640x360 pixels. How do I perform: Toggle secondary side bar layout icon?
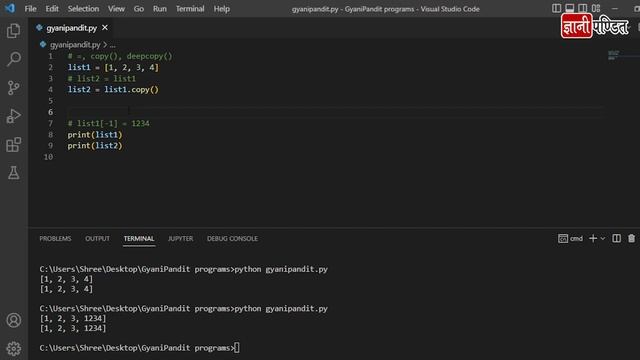[x=582, y=8]
